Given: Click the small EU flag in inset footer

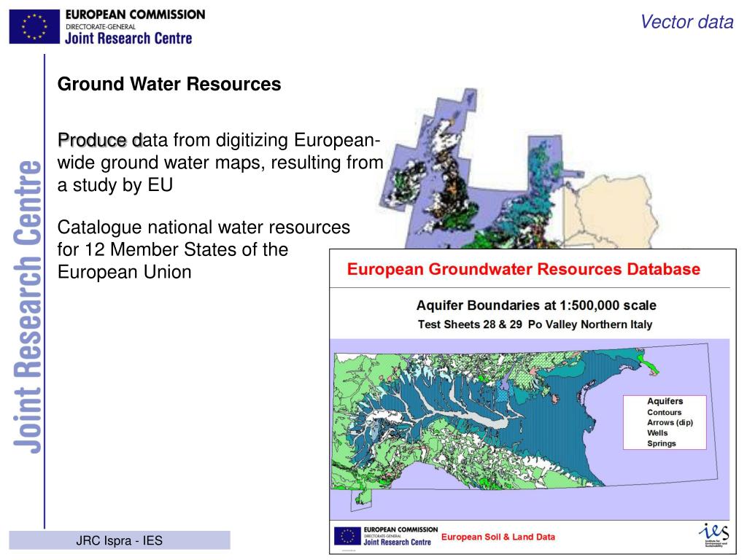Looking at the screenshot, I should (x=347, y=536).
